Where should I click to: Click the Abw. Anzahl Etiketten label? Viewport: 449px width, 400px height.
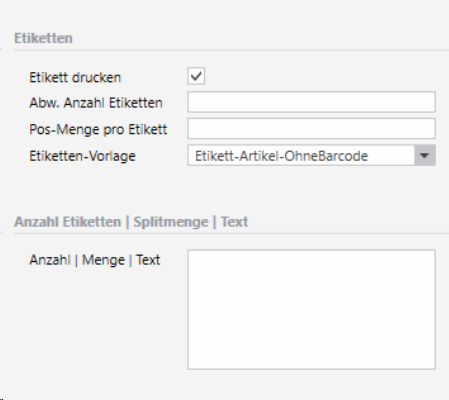(96, 103)
